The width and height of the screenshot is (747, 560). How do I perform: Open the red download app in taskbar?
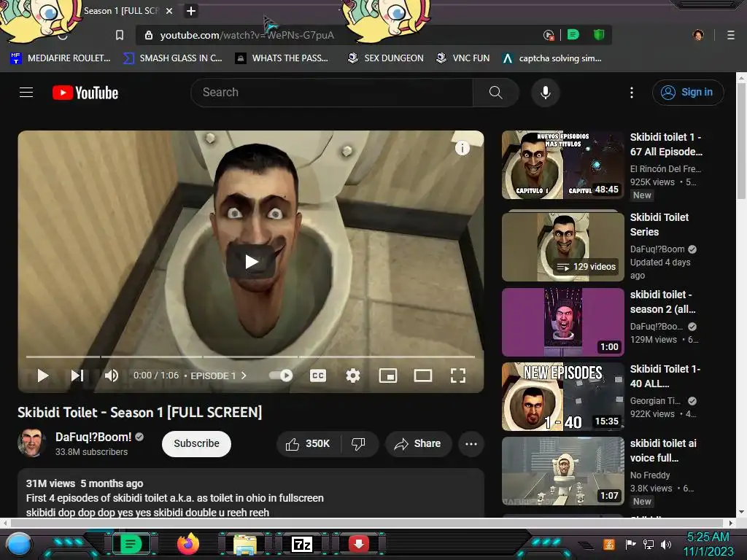359,543
